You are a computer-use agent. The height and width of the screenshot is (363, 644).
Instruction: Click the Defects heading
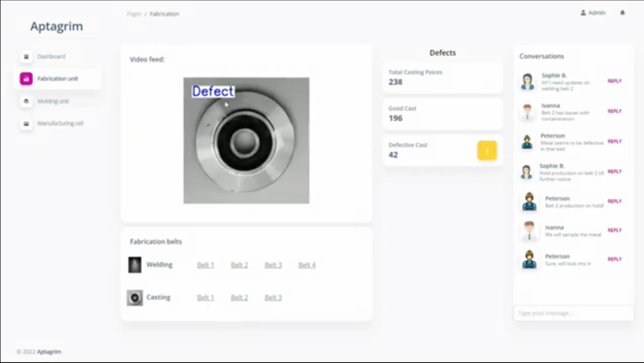click(x=442, y=53)
